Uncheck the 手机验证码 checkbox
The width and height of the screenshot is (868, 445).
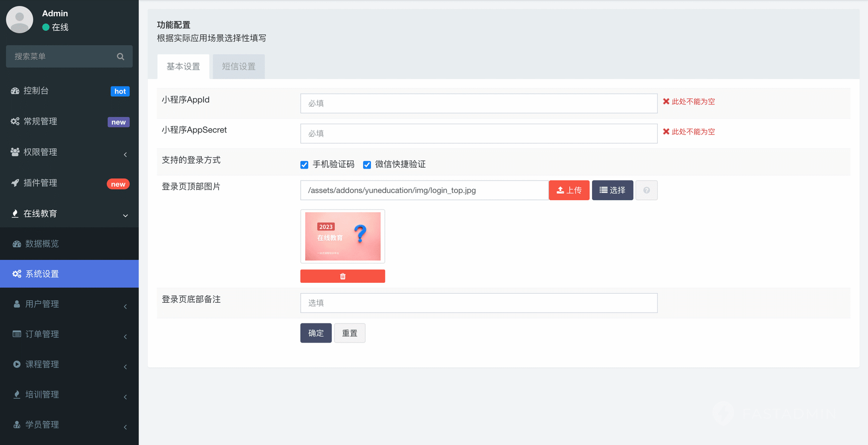[x=304, y=165]
